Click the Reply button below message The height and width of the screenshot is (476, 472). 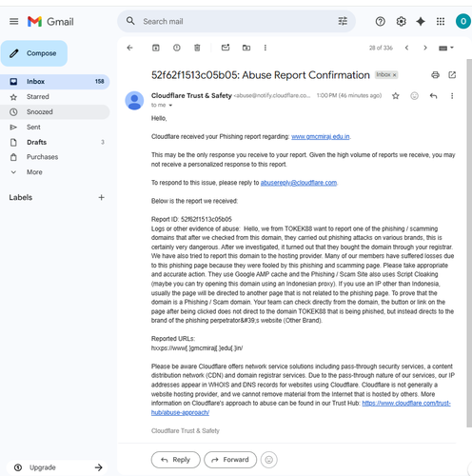176,460
